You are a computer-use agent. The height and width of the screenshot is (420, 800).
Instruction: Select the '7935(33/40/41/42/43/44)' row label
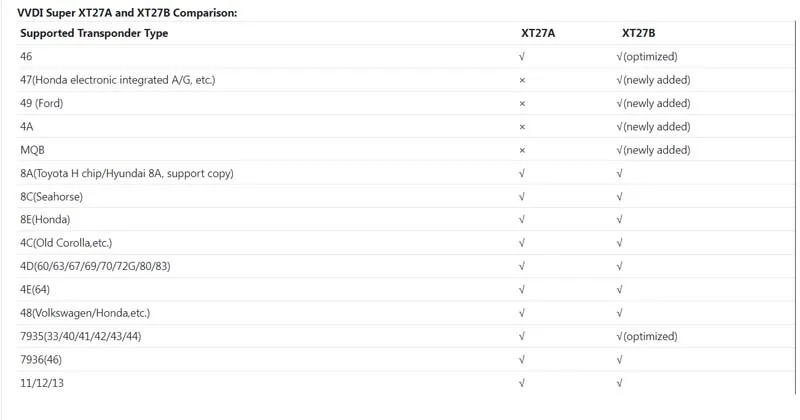[80, 336]
